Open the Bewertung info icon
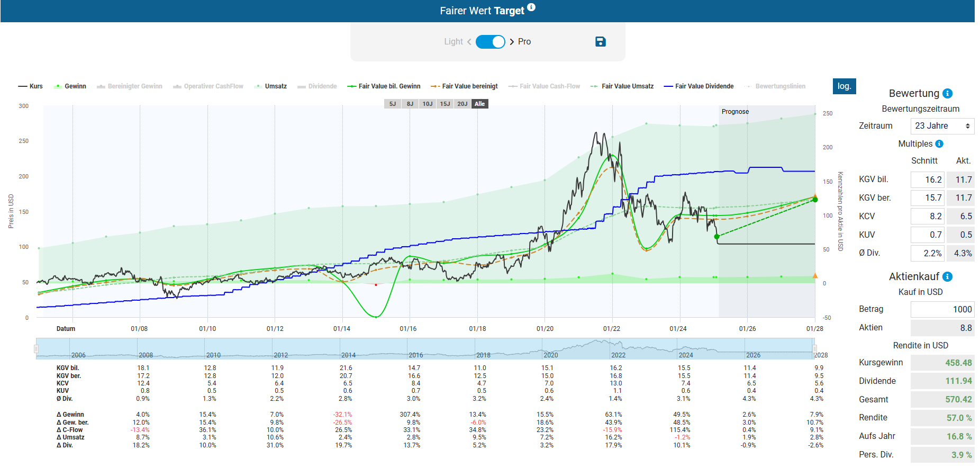Screen dimensions: 980x467 (948, 94)
